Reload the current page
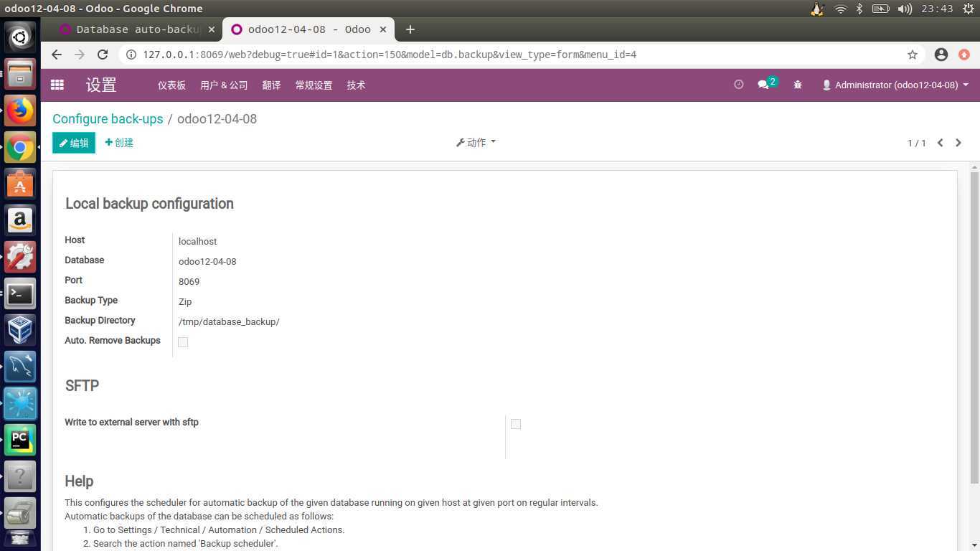This screenshot has height=551, width=980. [x=103, y=55]
